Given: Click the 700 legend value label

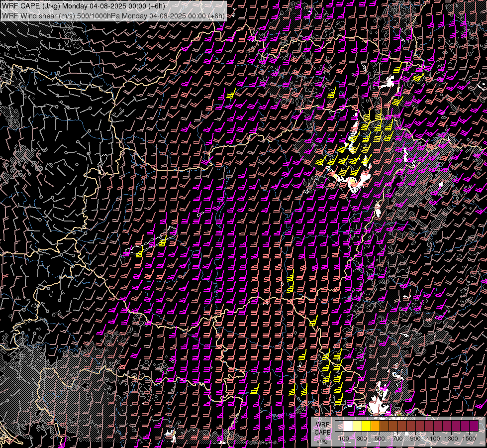Looking at the screenshot, I should pyautogui.click(x=397, y=439).
